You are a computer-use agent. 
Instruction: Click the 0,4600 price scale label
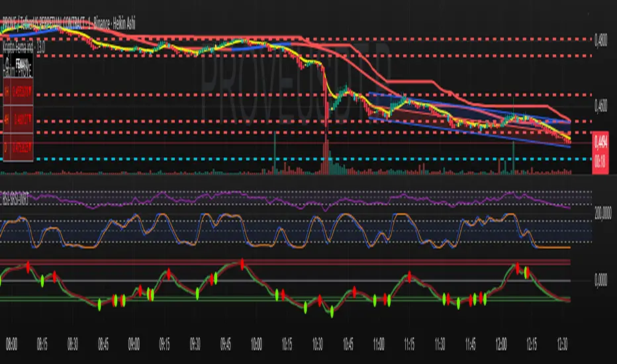point(600,107)
